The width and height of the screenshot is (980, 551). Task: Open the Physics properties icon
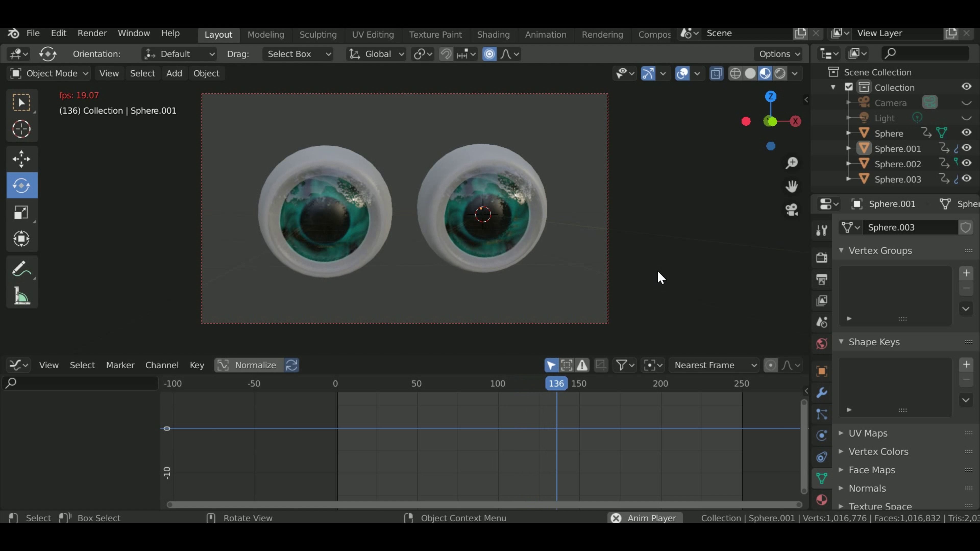822,435
